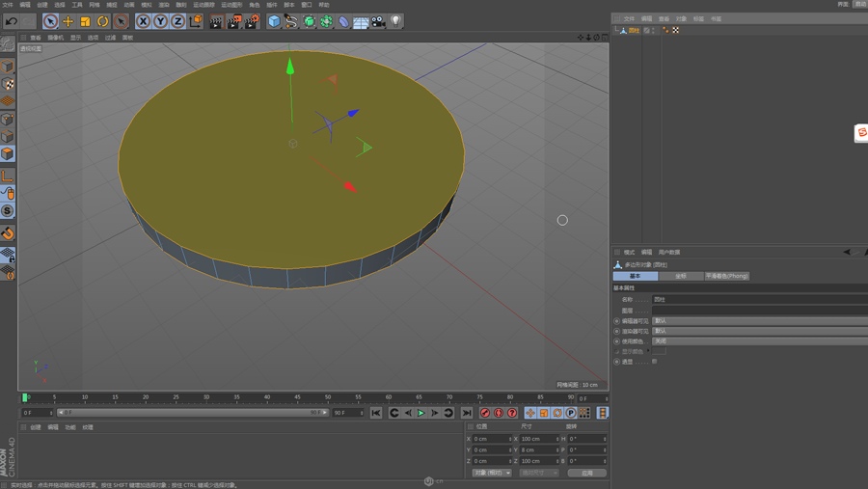868x489 pixels.
Task: Click the Y size stepper showing 8 cm
Action: click(x=557, y=449)
